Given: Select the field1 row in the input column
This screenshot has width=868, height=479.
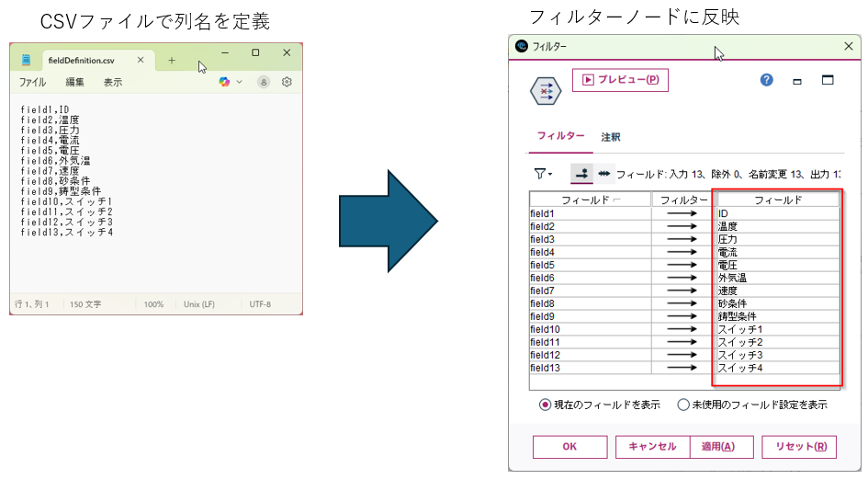Looking at the screenshot, I should point(590,213).
